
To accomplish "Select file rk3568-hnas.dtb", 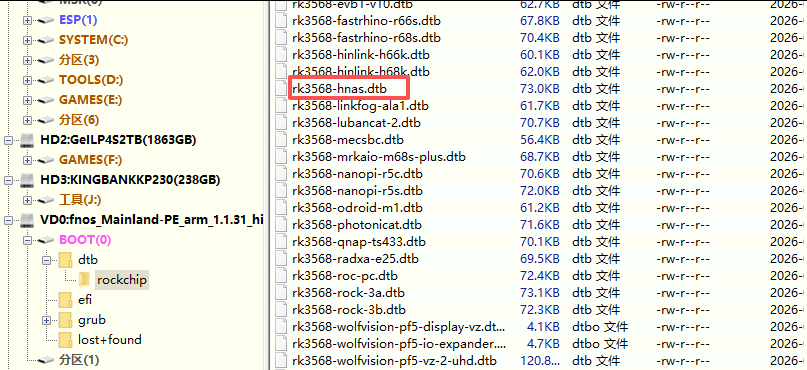I will pyautogui.click(x=339, y=89).
